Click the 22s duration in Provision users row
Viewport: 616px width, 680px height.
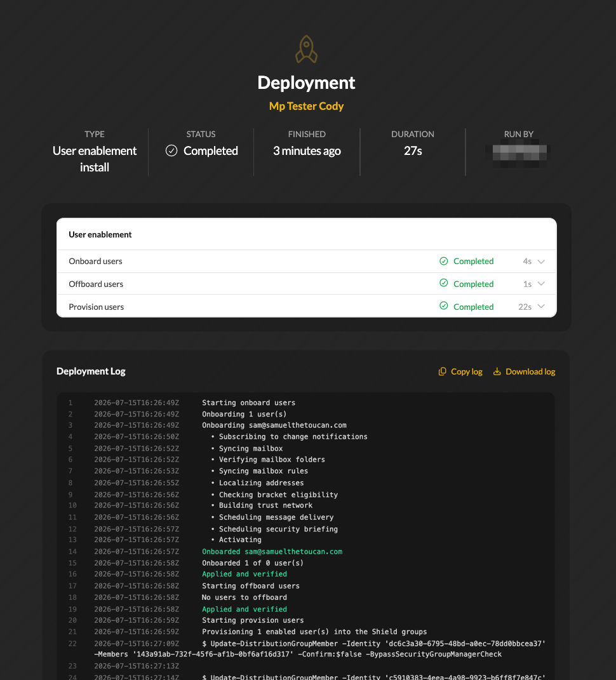pos(525,307)
